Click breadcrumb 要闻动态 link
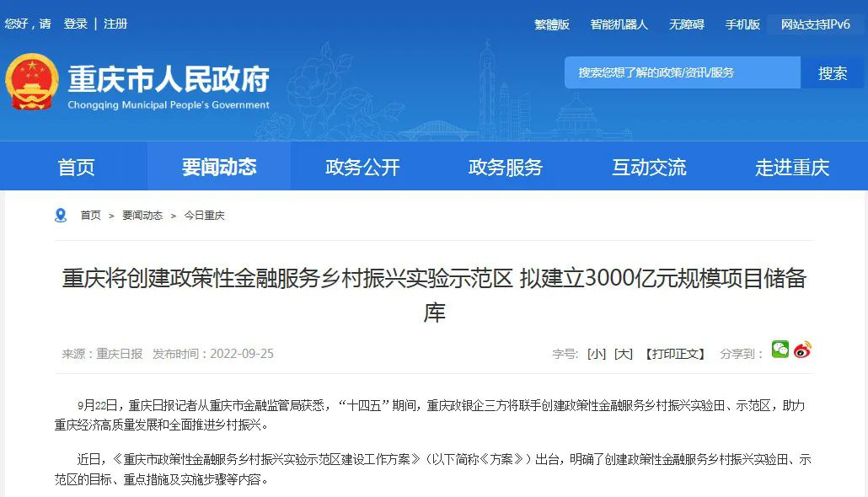The height and width of the screenshot is (497, 868). tap(142, 216)
